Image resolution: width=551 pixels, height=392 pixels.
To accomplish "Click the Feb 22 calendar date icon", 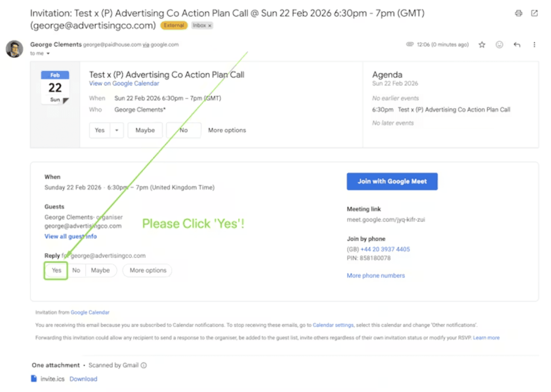I will pos(55,88).
